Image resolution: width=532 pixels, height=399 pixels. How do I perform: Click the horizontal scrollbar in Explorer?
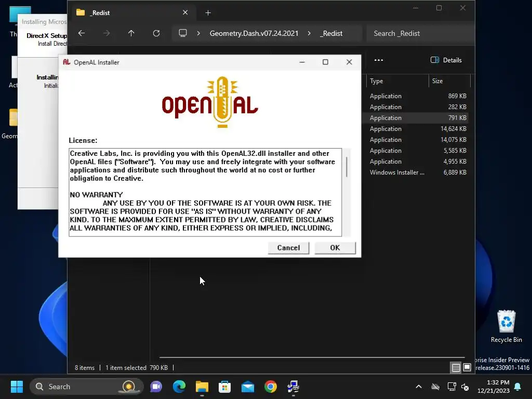312,357
